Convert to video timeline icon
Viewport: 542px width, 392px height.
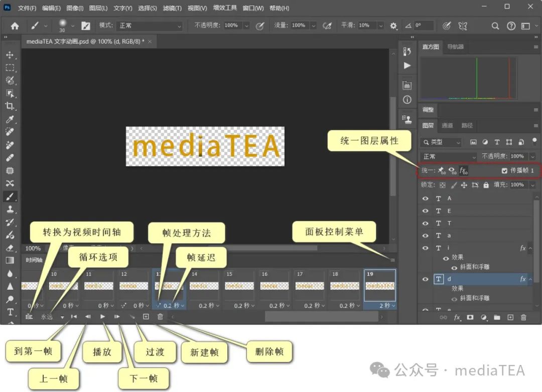(x=29, y=316)
